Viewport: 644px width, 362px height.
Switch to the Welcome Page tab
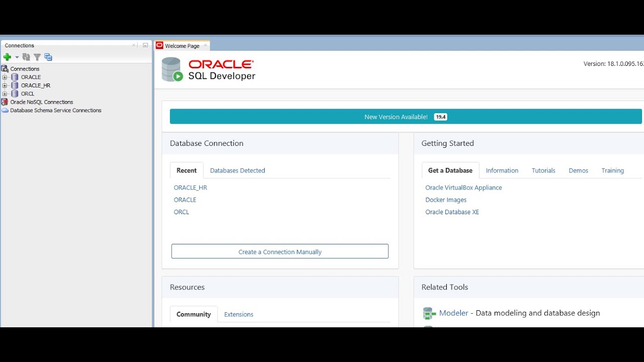point(182,46)
